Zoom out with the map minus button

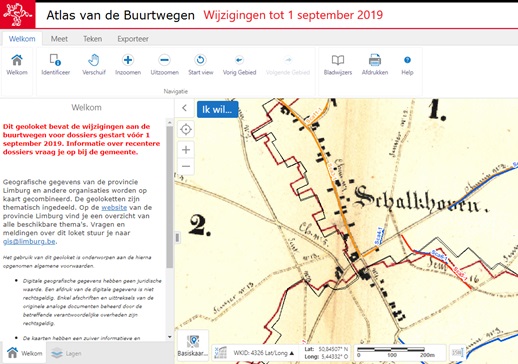coord(186,166)
